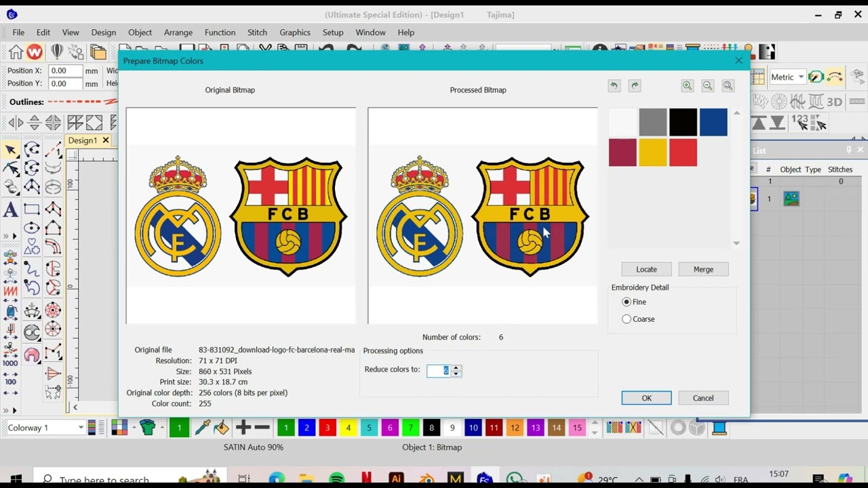Pick thread color 12 in the palette
The image size is (868, 488).
coord(515,428)
